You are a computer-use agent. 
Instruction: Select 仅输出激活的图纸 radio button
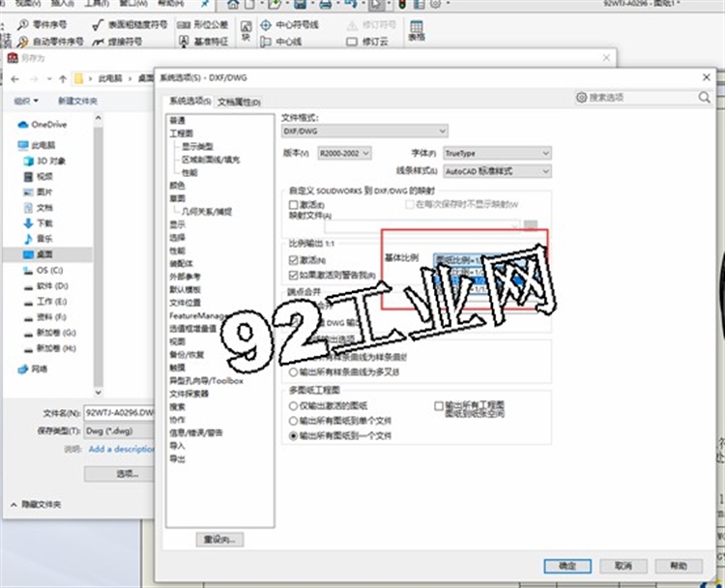(x=293, y=406)
